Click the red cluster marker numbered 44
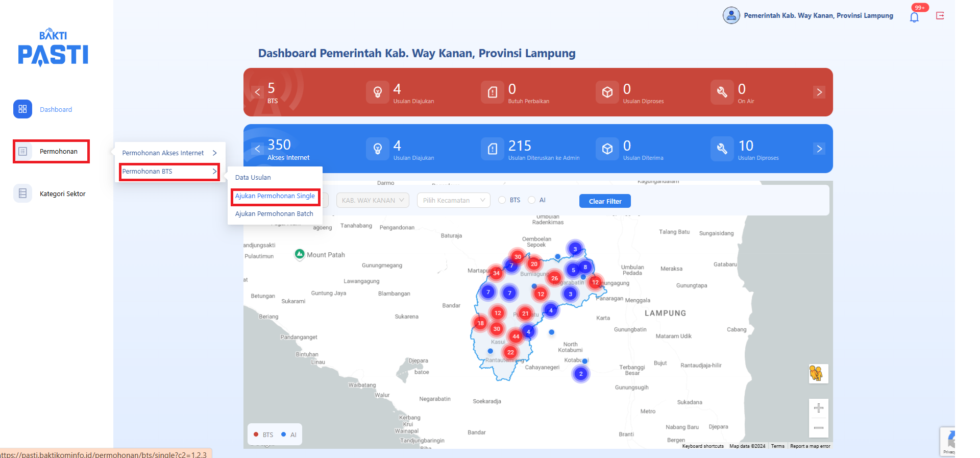The height and width of the screenshot is (458, 980). pyautogui.click(x=516, y=336)
